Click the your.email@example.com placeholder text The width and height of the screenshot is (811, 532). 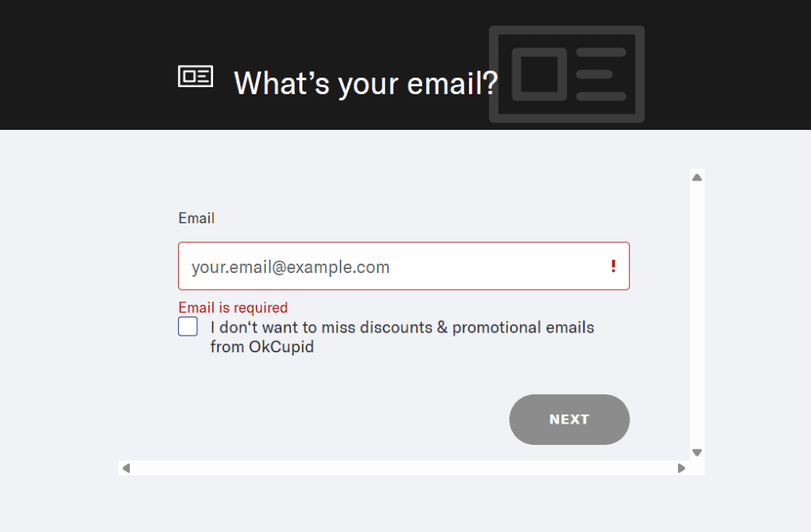coord(291,268)
